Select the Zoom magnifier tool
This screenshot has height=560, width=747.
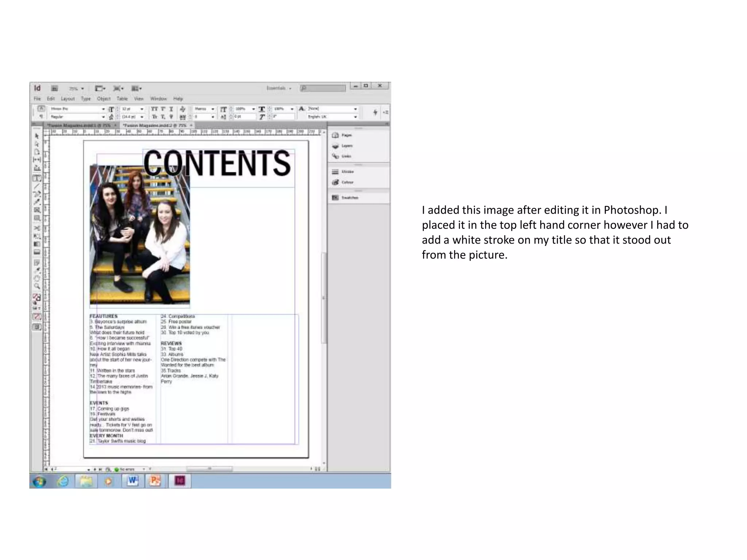coord(37,287)
